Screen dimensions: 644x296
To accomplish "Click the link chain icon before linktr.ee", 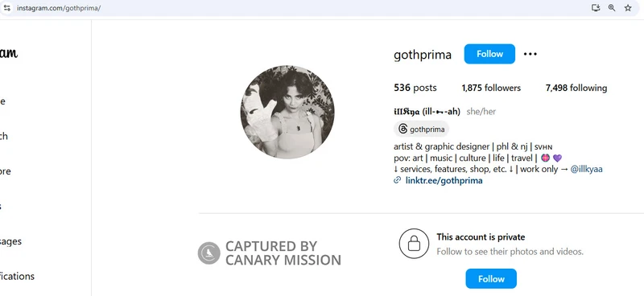I will (397, 180).
